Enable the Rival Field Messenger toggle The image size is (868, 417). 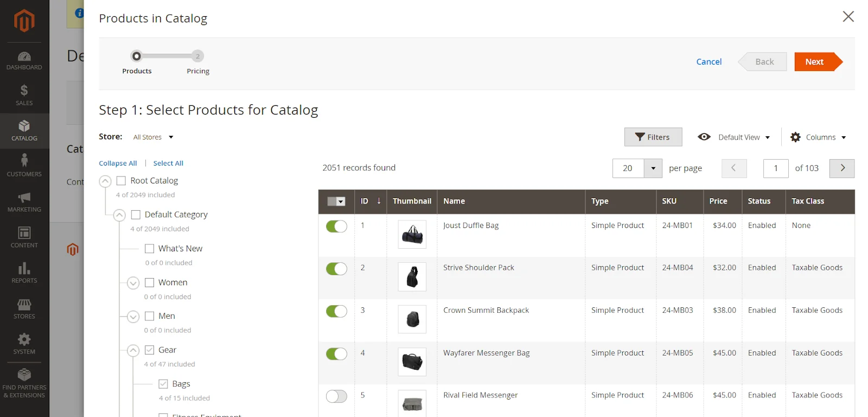[x=336, y=396]
